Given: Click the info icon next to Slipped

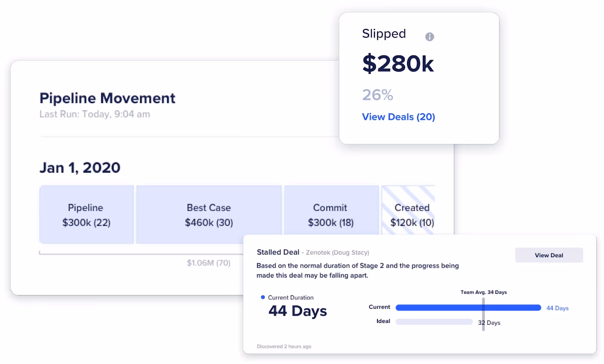Looking at the screenshot, I should (430, 37).
